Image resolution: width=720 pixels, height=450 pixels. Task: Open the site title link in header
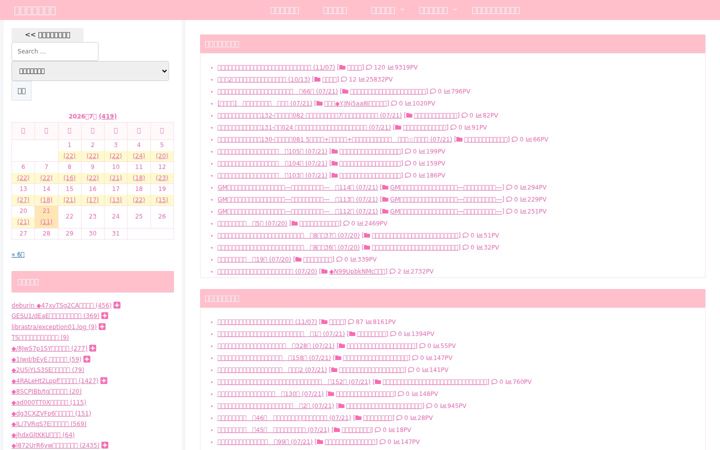tap(35, 10)
